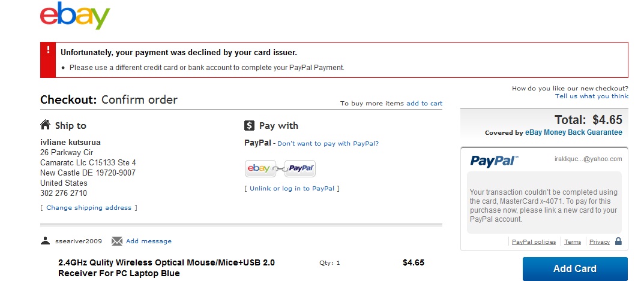Click the eBay-PayPal linked accounts image
The image size is (644, 281).
pyautogui.click(x=280, y=168)
